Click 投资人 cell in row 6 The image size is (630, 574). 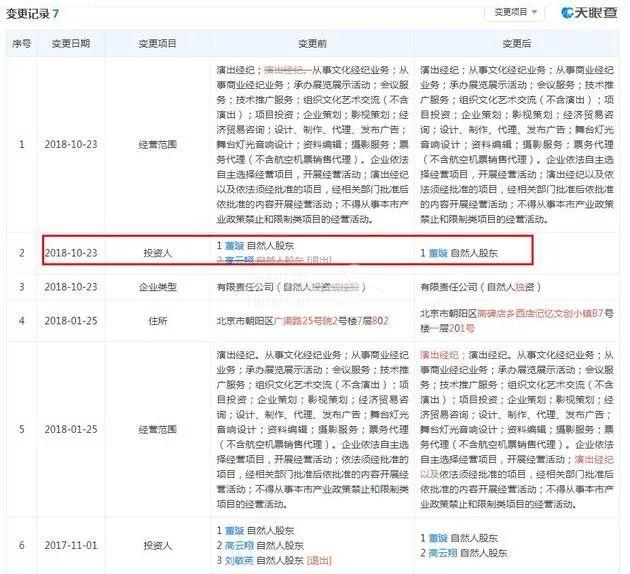click(x=158, y=545)
